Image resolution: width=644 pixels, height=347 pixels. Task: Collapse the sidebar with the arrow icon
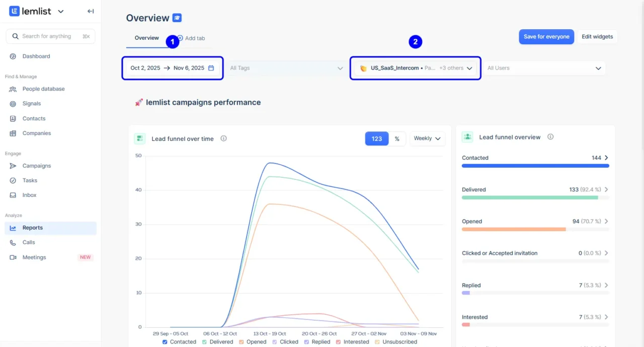pyautogui.click(x=91, y=11)
